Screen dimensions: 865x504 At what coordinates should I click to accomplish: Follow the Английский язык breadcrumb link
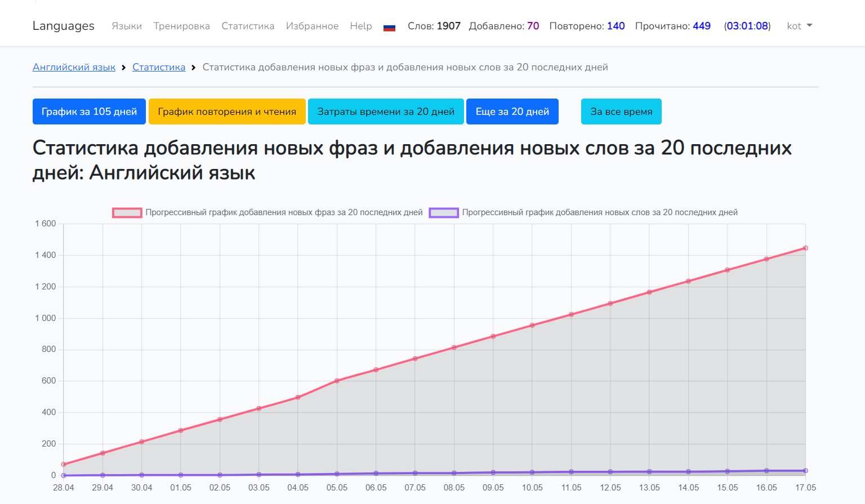pyautogui.click(x=74, y=67)
